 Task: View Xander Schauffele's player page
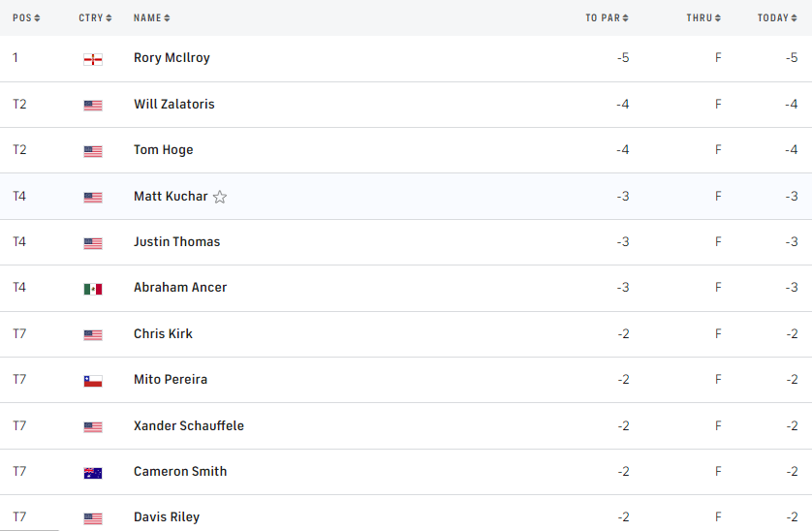pyautogui.click(x=189, y=426)
